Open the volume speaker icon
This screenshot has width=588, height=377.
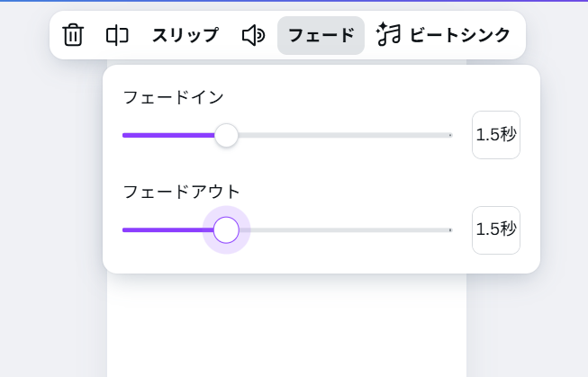[x=254, y=36]
